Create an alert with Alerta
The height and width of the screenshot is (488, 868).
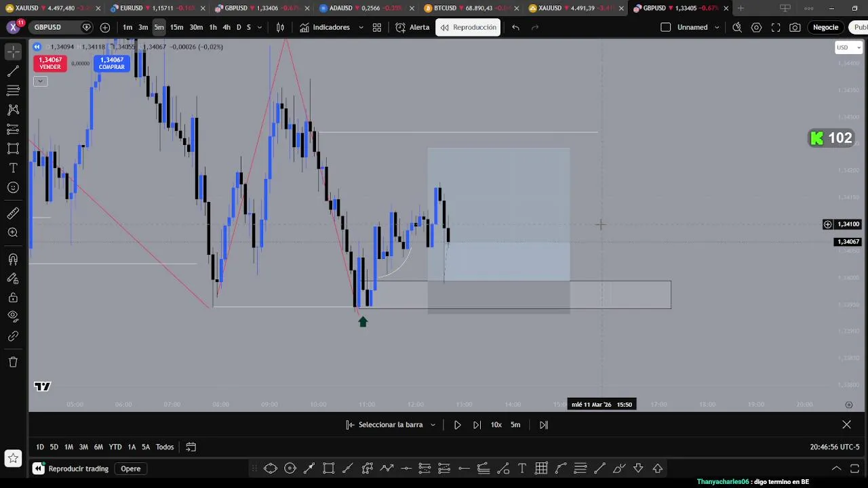412,27
